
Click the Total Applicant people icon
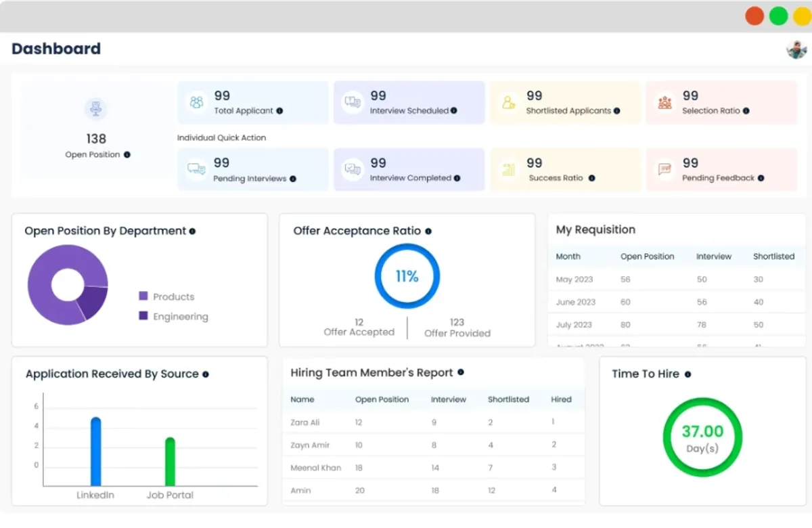click(x=197, y=102)
